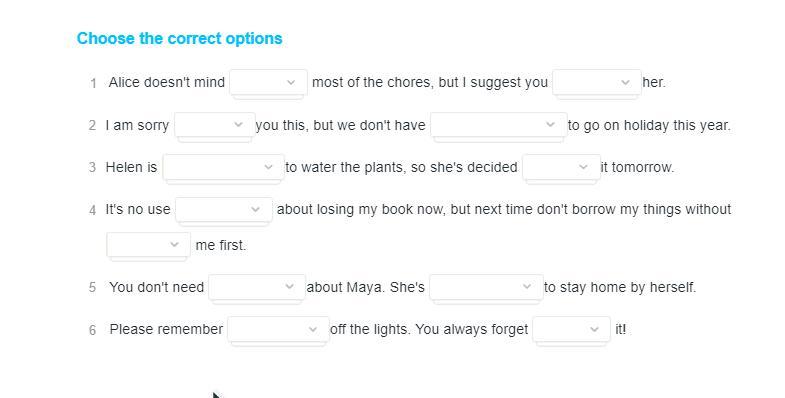
Task: Open dropdown after "Alice doesn't mind"
Action: [268, 82]
